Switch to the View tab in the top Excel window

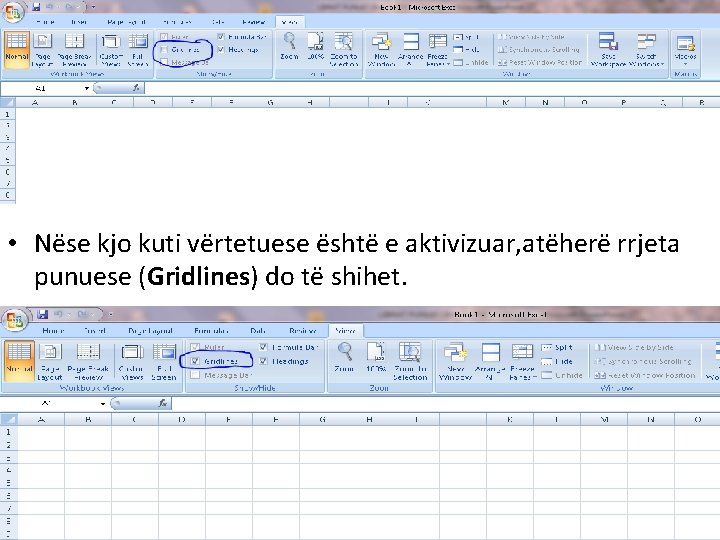tap(289, 22)
